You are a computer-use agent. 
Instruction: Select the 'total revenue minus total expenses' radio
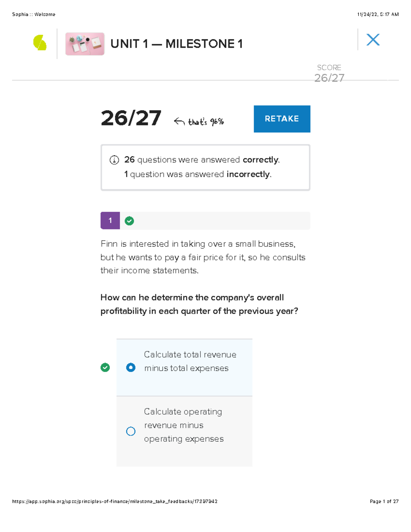coord(131,368)
